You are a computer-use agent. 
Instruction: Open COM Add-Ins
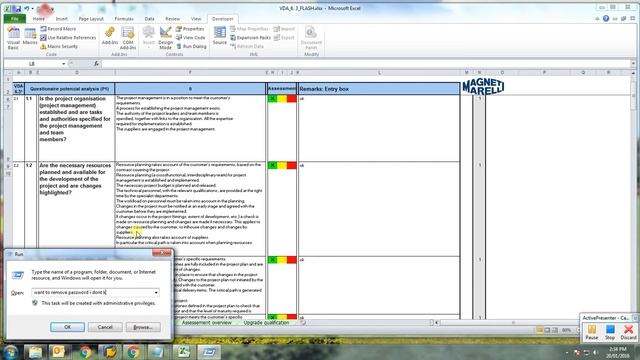click(128, 38)
